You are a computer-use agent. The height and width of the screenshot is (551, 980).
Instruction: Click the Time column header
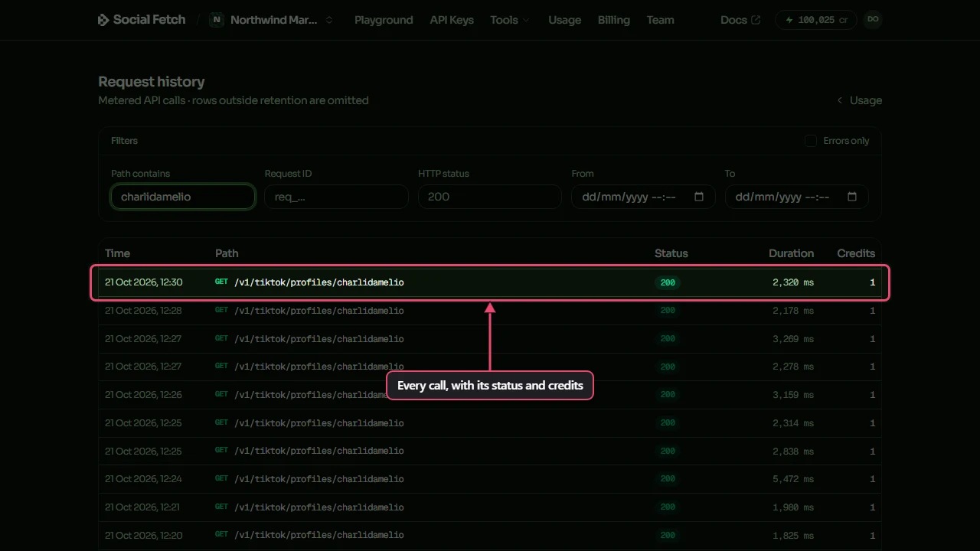coord(117,253)
